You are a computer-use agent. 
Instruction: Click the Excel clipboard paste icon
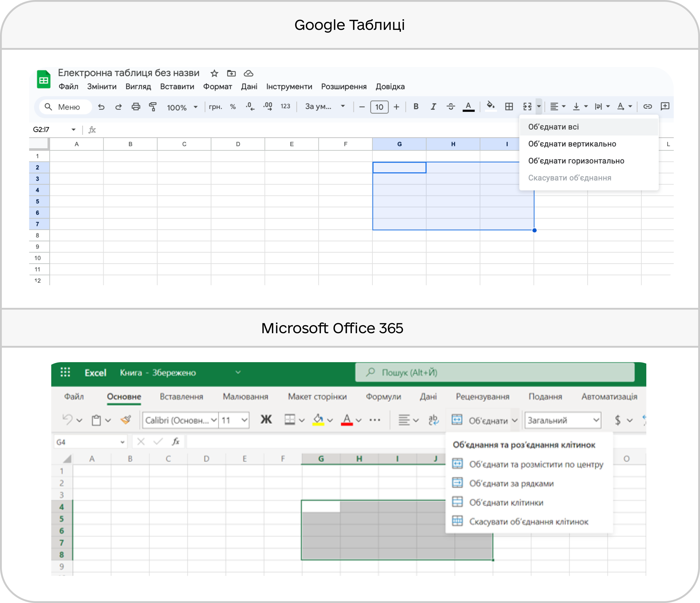pyautogui.click(x=96, y=420)
